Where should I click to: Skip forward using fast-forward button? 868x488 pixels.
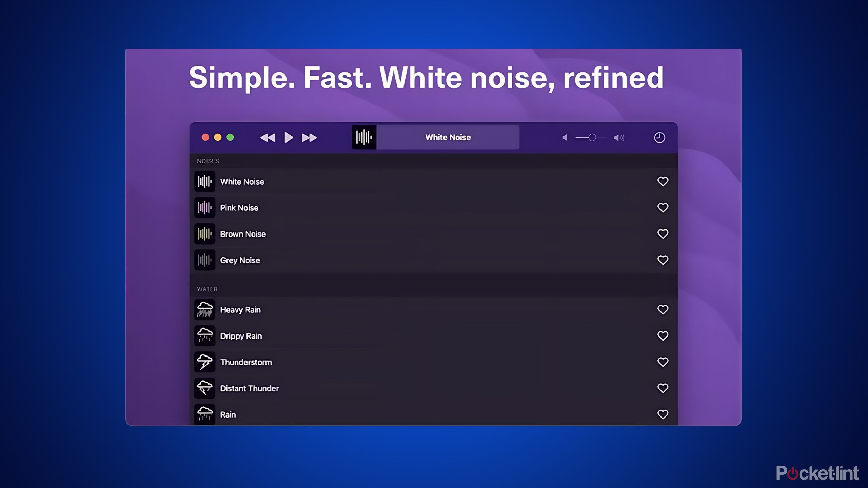click(x=309, y=137)
